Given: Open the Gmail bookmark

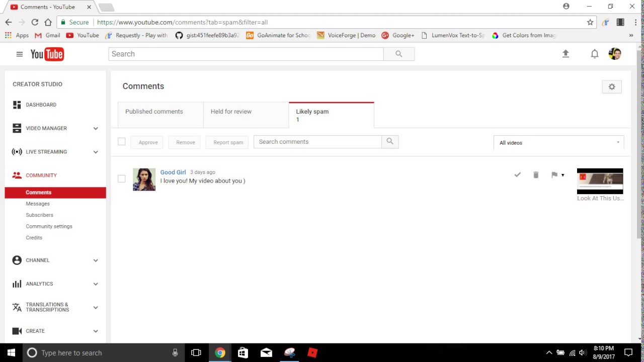Looking at the screenshot, I should tap(47, 35).
